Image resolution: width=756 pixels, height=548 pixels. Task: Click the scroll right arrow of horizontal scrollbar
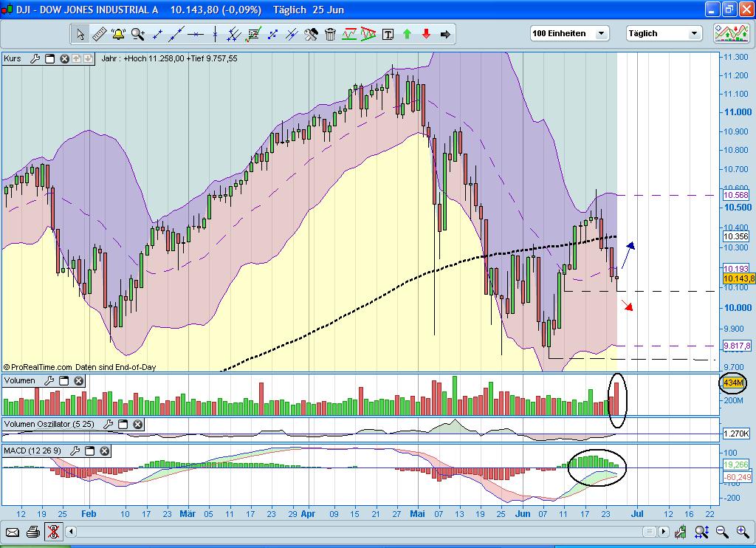tap(664, 532)
